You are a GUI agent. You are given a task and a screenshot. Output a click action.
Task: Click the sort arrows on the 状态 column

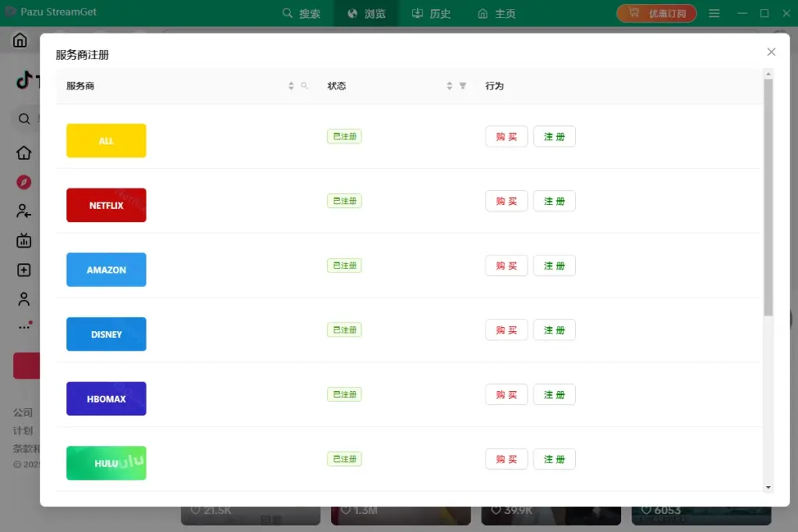pos(450,86)
